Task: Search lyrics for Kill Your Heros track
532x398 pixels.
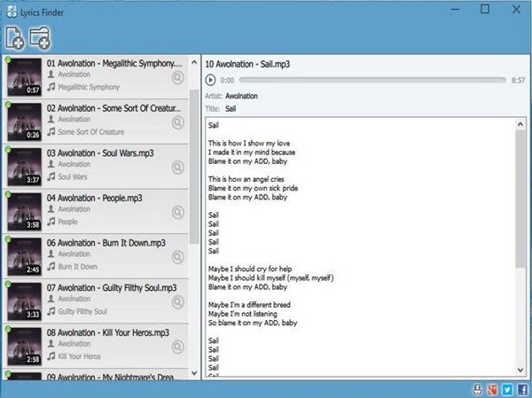Action: coord(178,347)
